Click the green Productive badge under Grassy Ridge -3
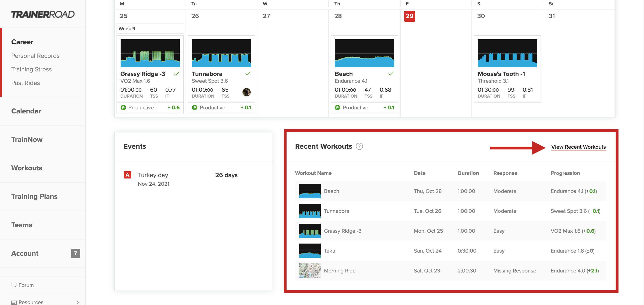This screenshot has height=305, width=644. click(123, 108)
